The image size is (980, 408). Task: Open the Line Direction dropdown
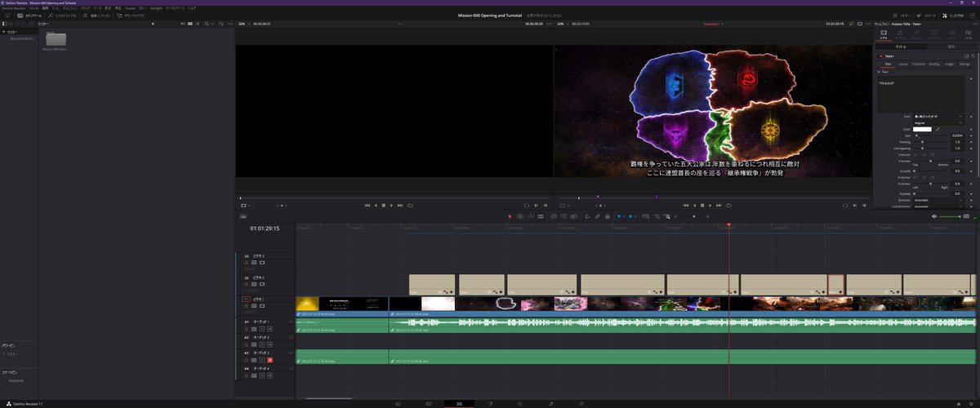click(938, 206)
